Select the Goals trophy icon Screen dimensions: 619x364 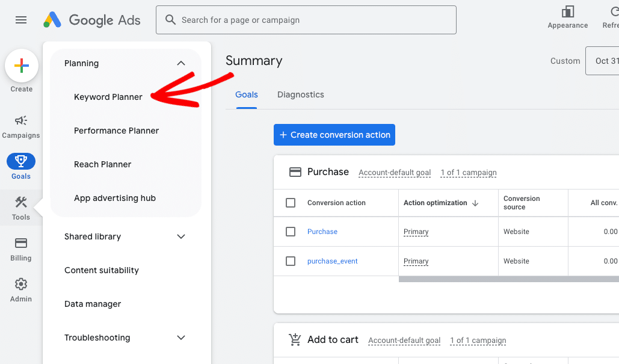(21, 161)
